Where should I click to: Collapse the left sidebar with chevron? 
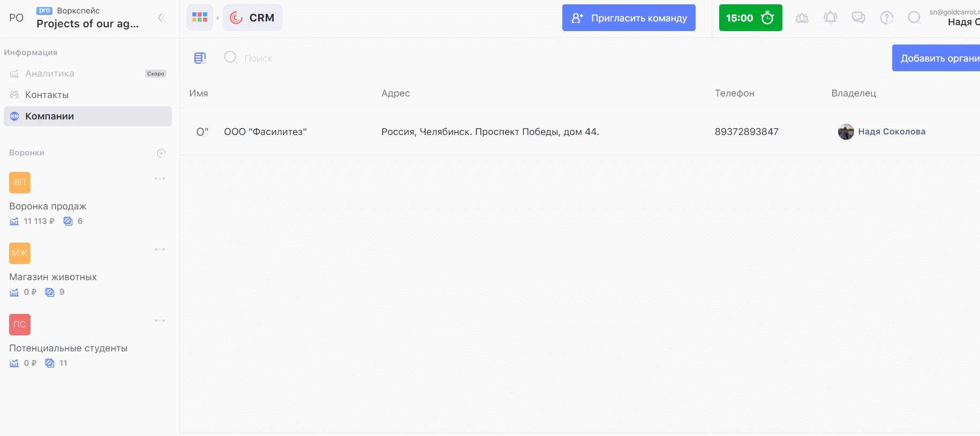click(161, 18)
